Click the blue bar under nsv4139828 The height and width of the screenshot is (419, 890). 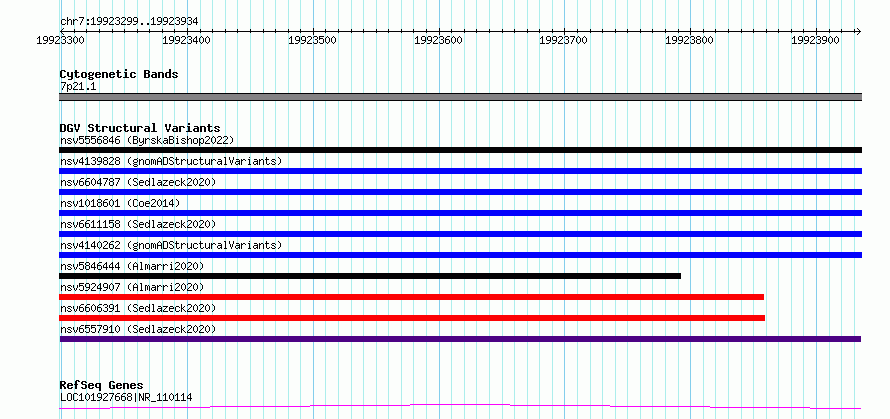pyautogui.click(x=460, y=171)
